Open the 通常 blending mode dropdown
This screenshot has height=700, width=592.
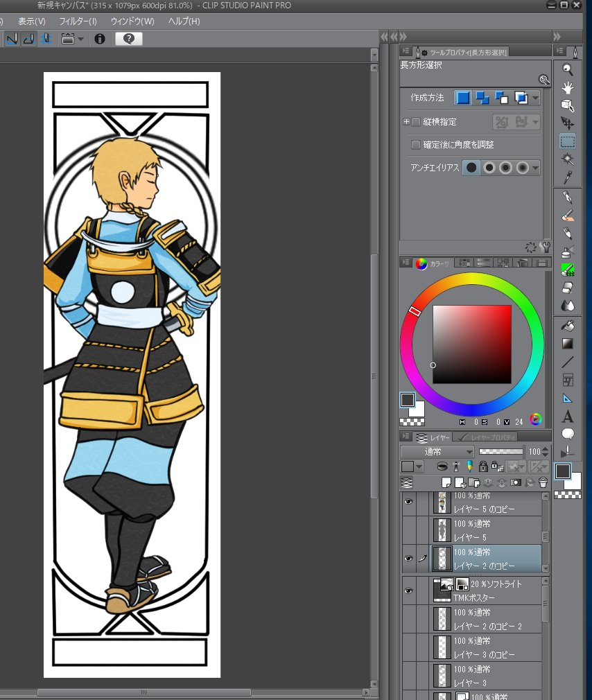437,452
